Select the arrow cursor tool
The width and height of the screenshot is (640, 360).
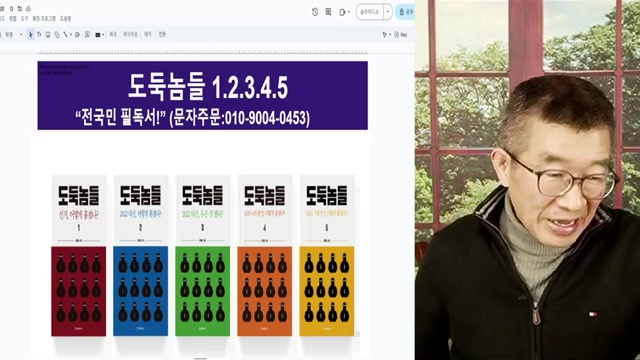pyautogui.click(x=31, y=35)
